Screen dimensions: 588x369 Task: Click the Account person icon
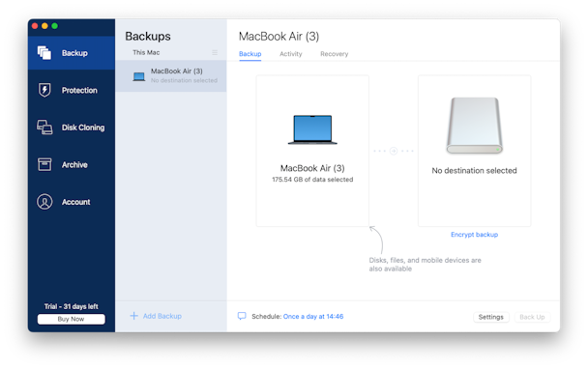44,202
